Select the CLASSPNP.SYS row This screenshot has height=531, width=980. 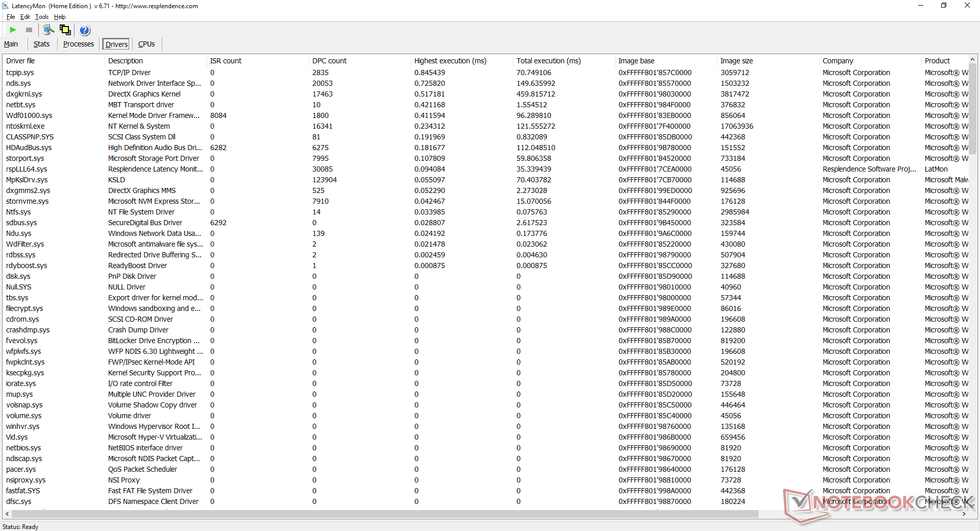(485, 137)
